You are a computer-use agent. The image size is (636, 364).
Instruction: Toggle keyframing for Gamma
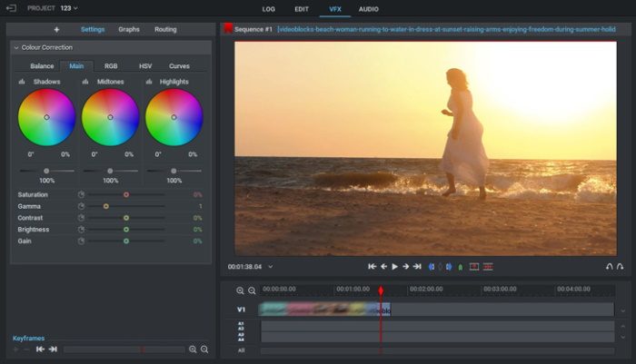coord(81,206)
